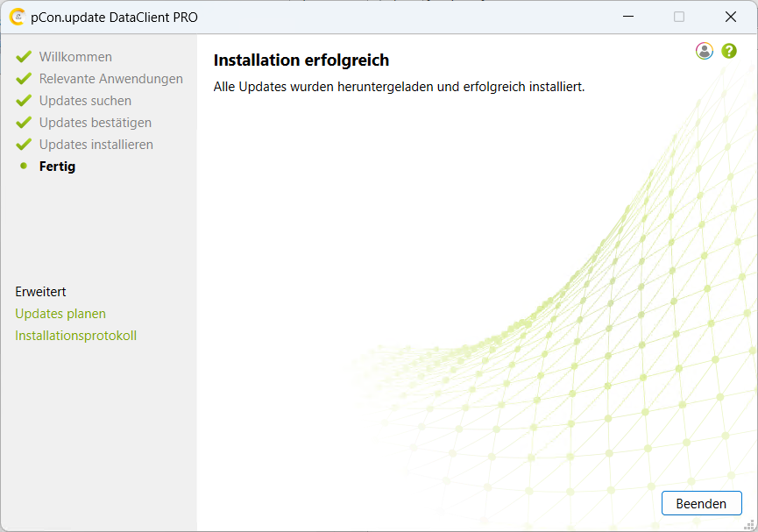Open the user account profile icon

click(x=705, y=51)
